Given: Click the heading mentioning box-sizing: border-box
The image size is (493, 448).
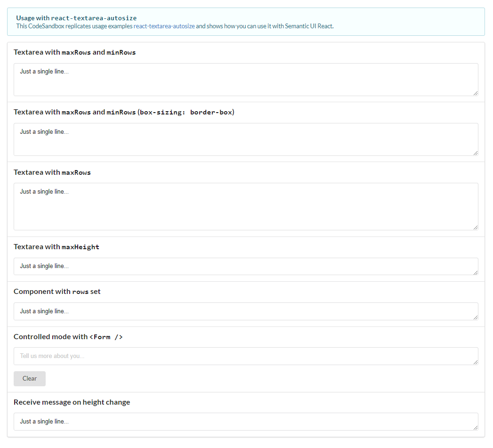Looking at the screenshot, I should [124, 112].
